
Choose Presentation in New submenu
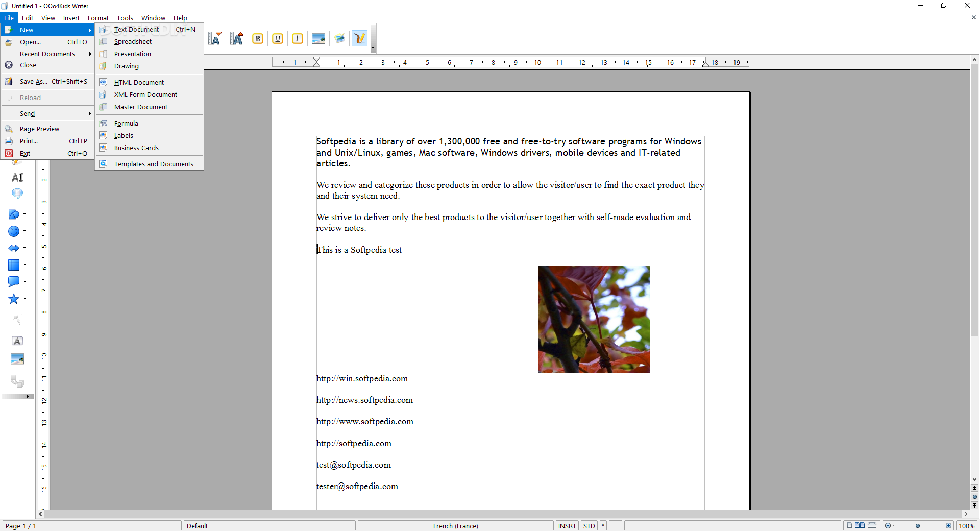(149, 54)
